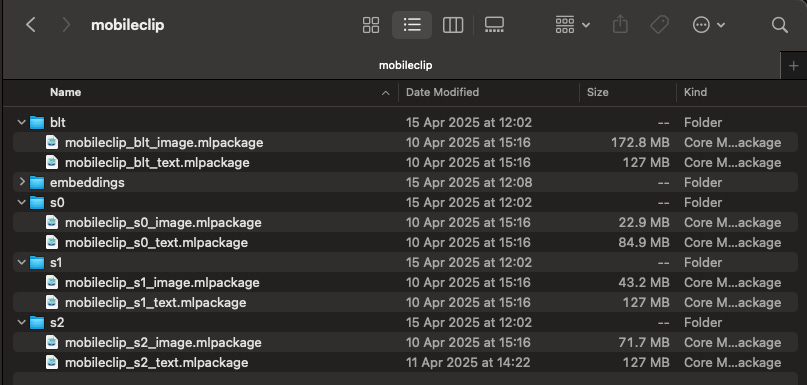Add a new tab with plus button
This screenshot has height=385, width=807.
793,66
